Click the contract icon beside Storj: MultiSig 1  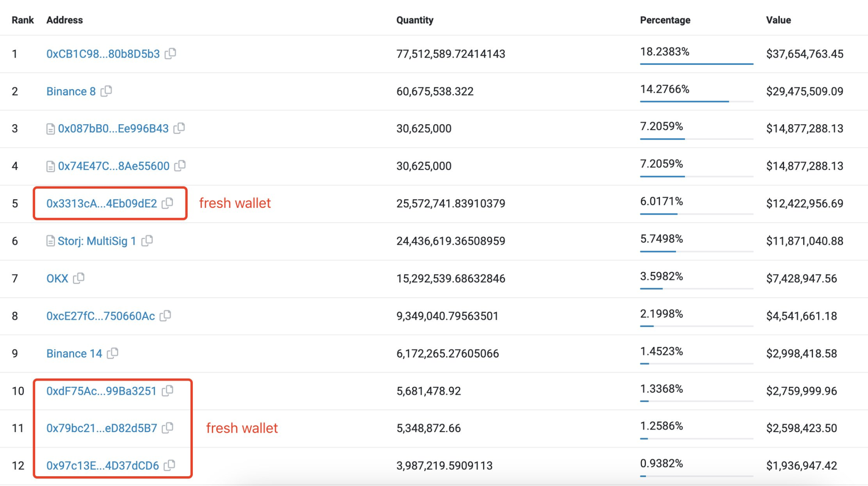[x=52, y=241]
